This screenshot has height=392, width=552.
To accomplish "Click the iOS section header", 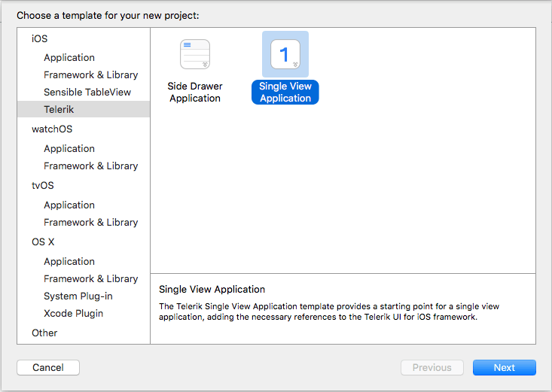I will click(x=39, y=38).
